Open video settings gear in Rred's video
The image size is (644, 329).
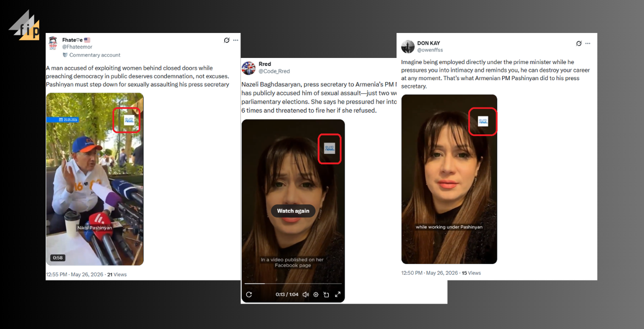coord(316,295)
